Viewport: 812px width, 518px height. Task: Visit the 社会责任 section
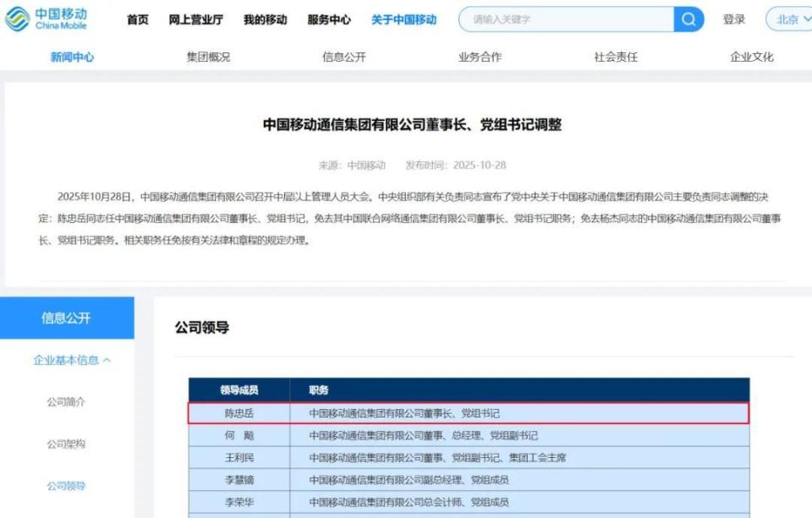point(612,57)
